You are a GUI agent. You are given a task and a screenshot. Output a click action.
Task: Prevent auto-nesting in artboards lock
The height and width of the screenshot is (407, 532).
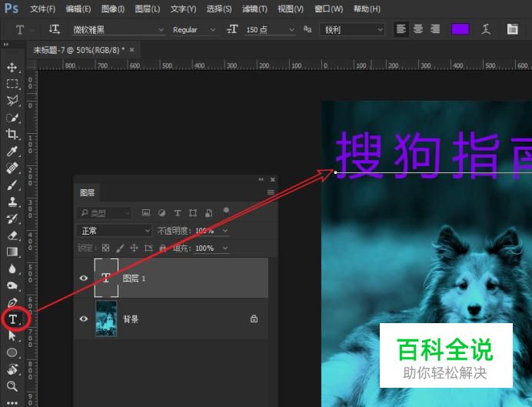point(148,249)
